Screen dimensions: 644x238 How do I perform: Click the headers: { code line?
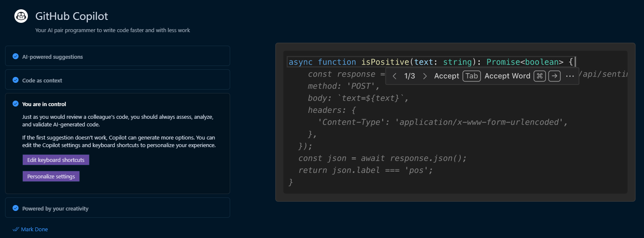tap(332, 110)
